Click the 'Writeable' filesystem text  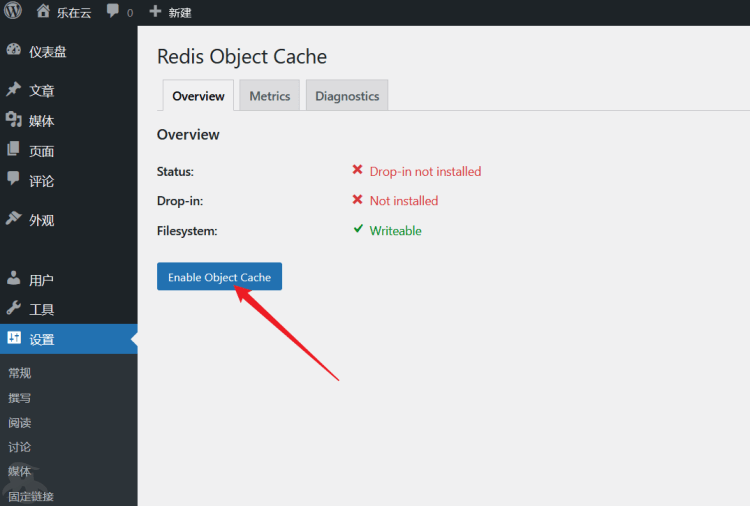396,231
